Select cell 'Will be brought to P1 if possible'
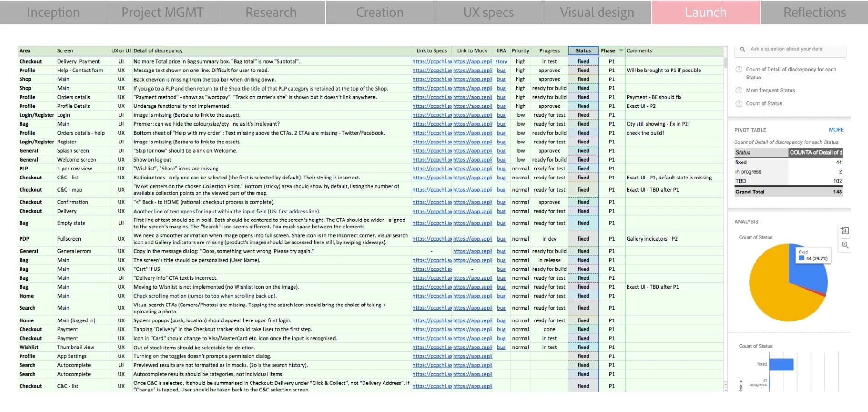The width and height of the screenshot is (868, 412). (x=674, y=71)
